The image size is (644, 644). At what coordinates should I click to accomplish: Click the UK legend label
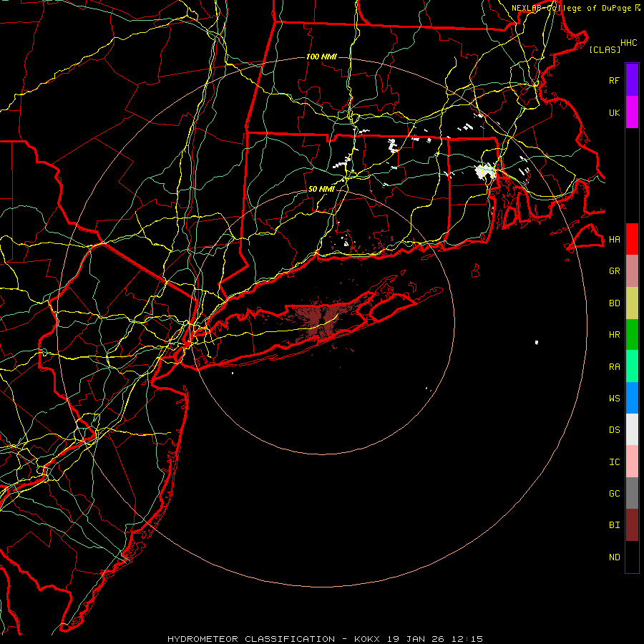click(x=614, y=112)
